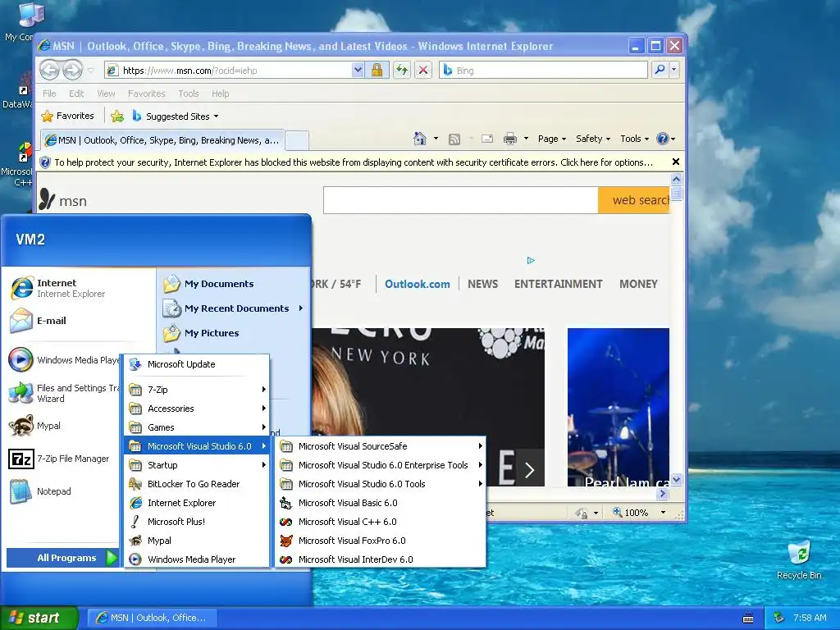Open BitLocker To Go Reader

click(197, 484)
